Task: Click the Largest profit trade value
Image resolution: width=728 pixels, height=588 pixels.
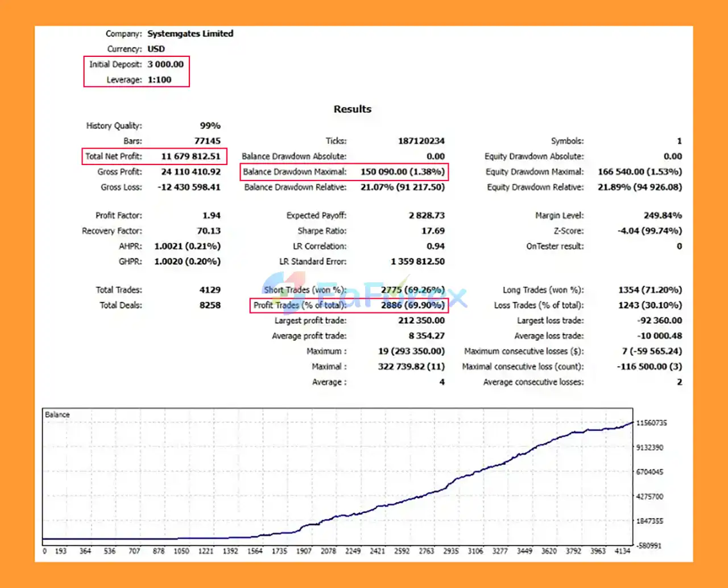Action: [x=421, y=320]
